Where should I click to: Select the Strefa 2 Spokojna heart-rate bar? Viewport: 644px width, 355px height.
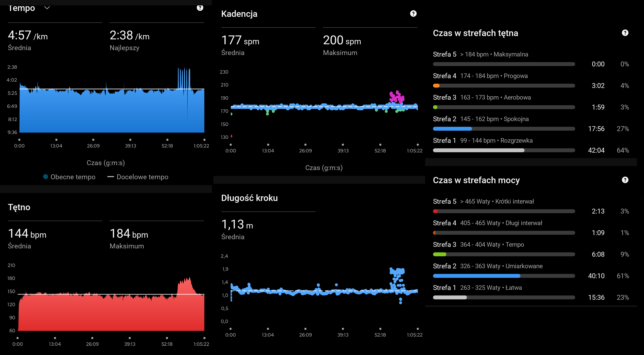452,129
